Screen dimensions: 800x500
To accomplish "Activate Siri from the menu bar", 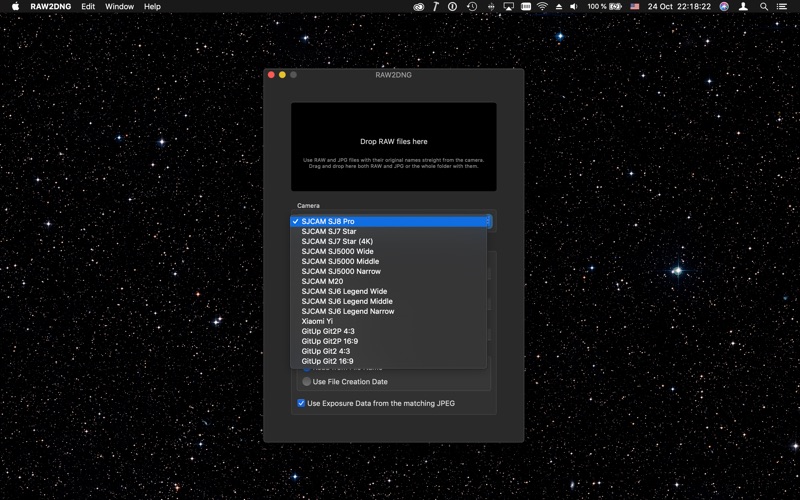I will tap(724, 7).
